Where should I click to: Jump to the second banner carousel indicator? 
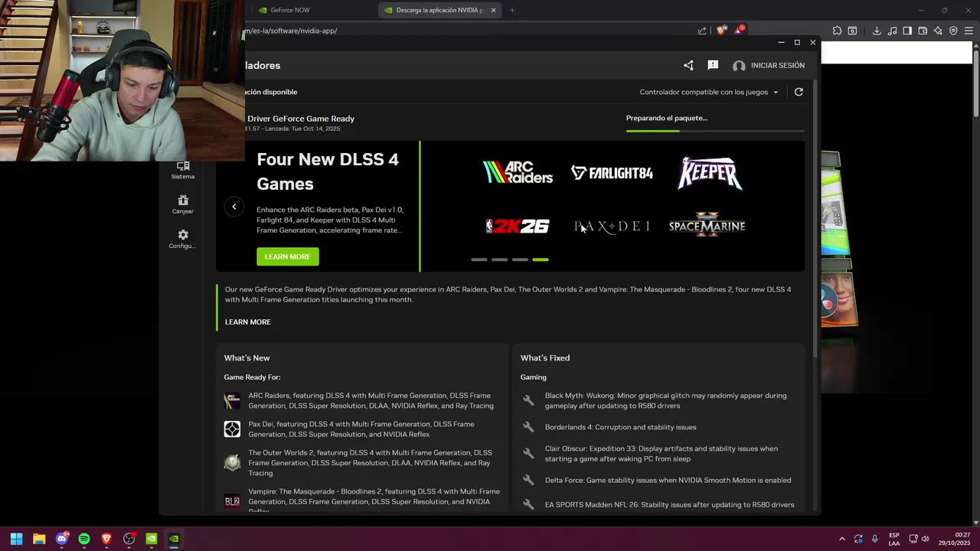pyautogui.click(x=499, y=259)
